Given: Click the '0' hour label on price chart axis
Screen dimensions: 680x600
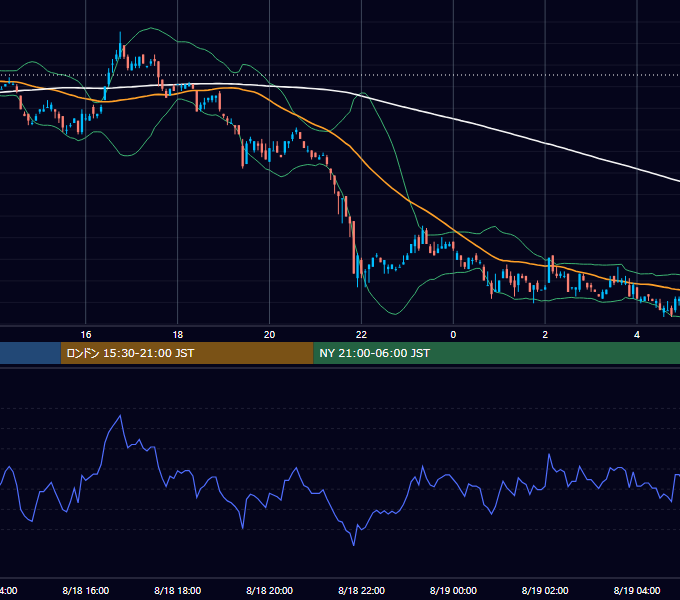Looking at the screenshot, I should [453, 335].
